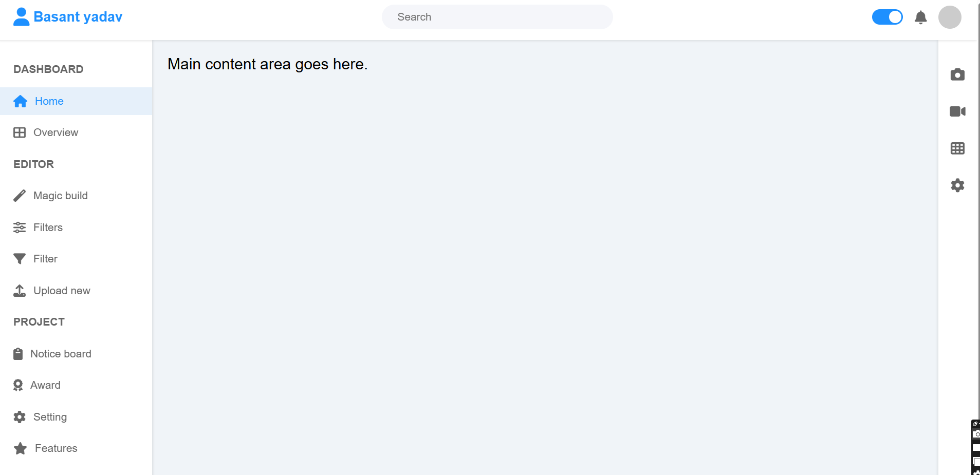The image size is (980, 475).
Task: Open the Notice board menu item
Action: click(61, 354)
